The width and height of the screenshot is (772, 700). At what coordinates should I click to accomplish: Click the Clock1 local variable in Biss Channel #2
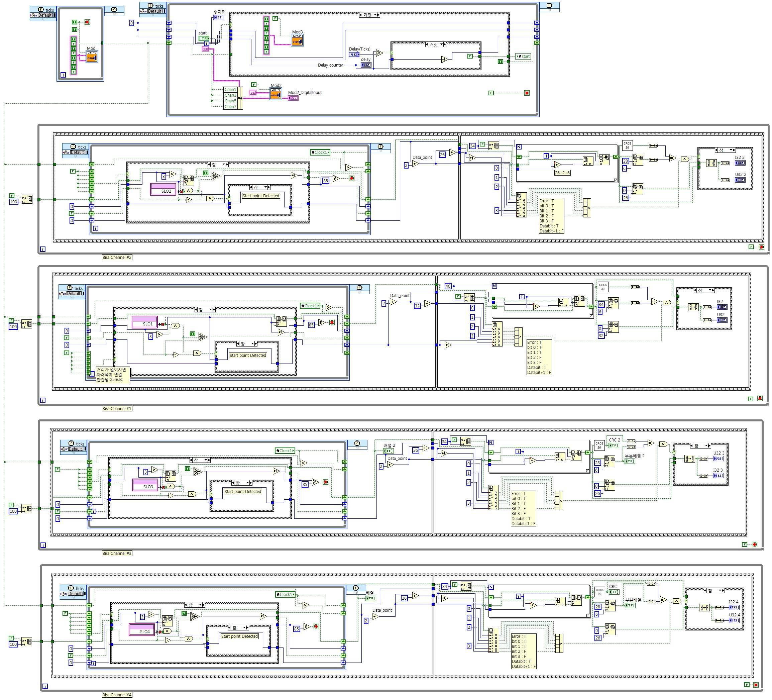[320, 153]
